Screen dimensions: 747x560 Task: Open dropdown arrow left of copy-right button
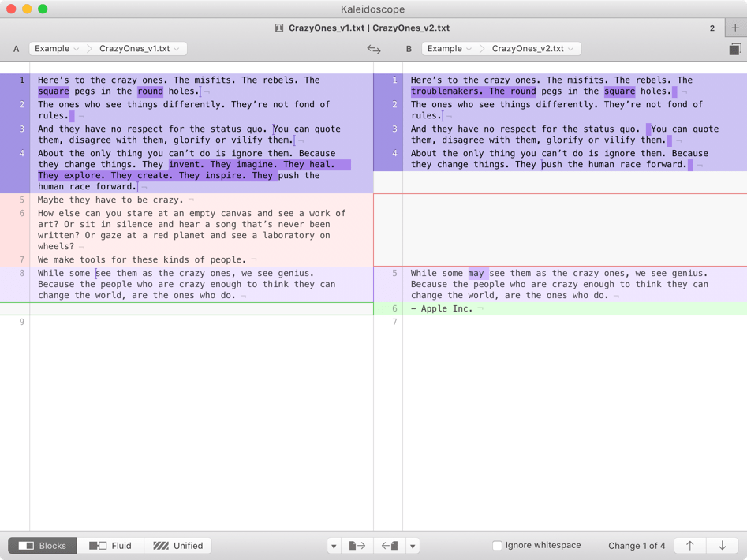[334, 546]
